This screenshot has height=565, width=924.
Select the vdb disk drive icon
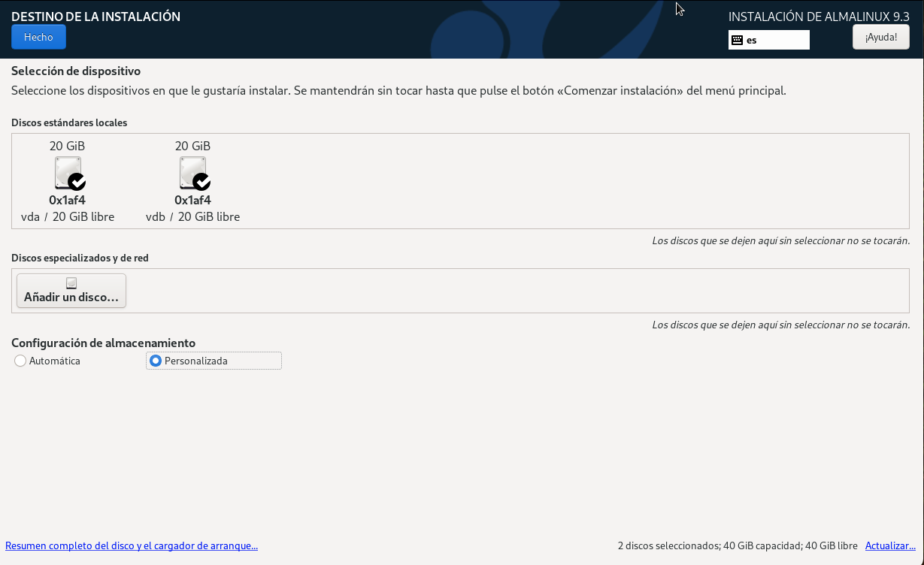pyautogui.click(x=192, y=172)
